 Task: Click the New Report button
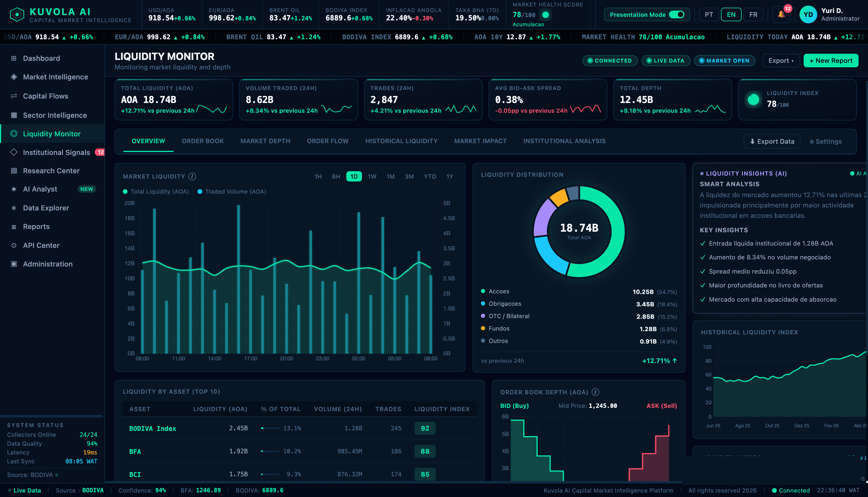point(831,61)
